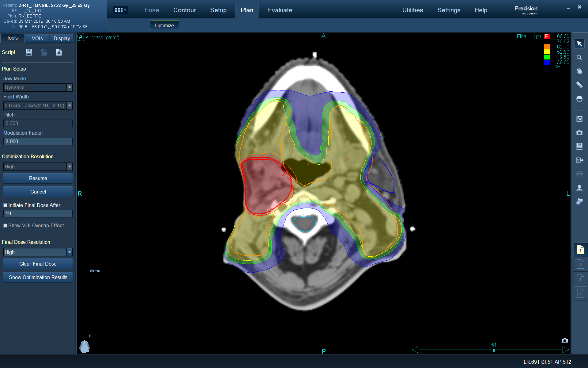The image size is (588, 368).
Task: Click the red 66.00 isodose color swatch
Action: tap(547, 36)
